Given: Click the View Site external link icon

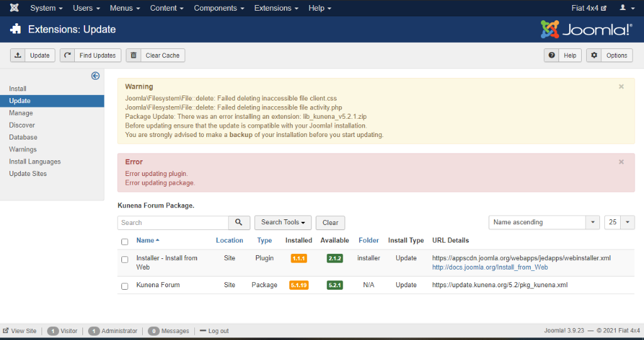Looking at the screenshot, I should tap(6, 331).
